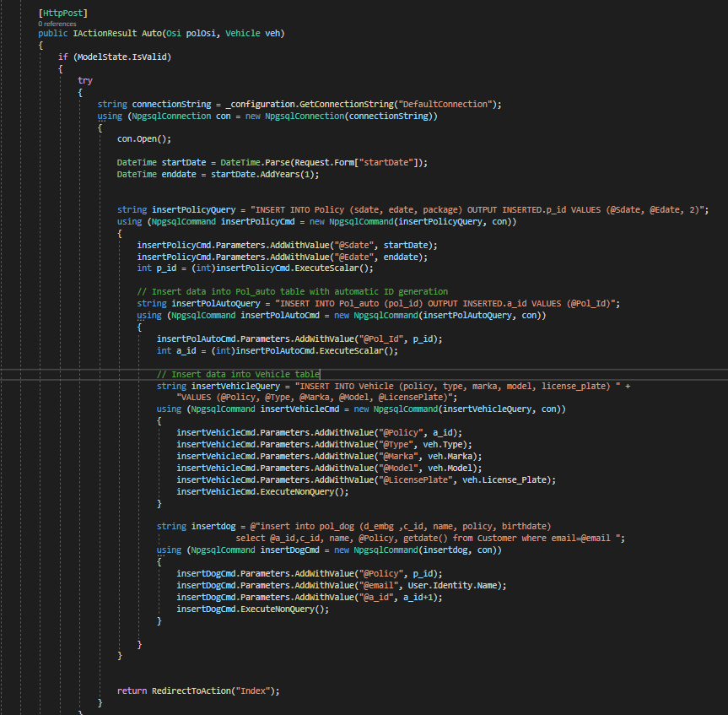Click the int p_id declaration
Image resolution: width=728 pixels, height=715 pixels.
[154, 268]
